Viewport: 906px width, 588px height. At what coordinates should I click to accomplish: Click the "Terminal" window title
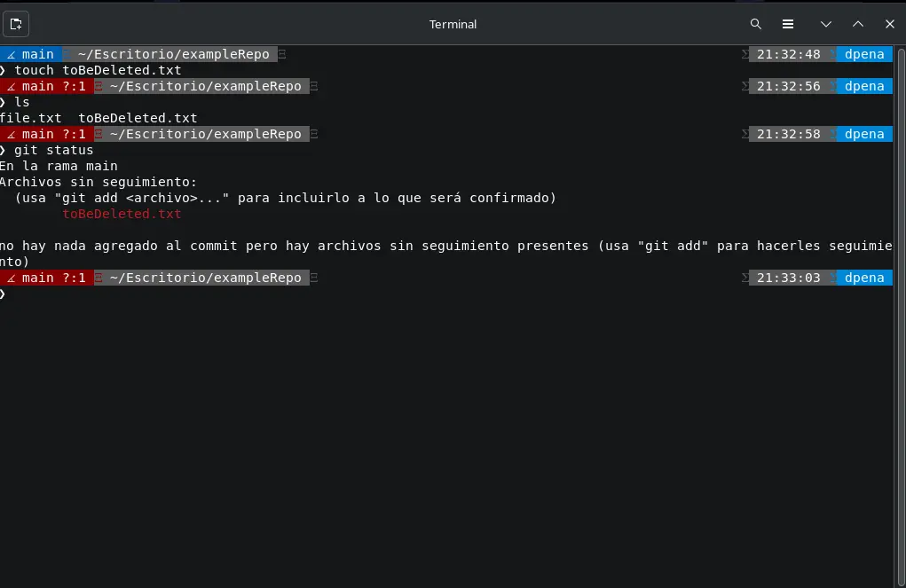coord(453,24)
